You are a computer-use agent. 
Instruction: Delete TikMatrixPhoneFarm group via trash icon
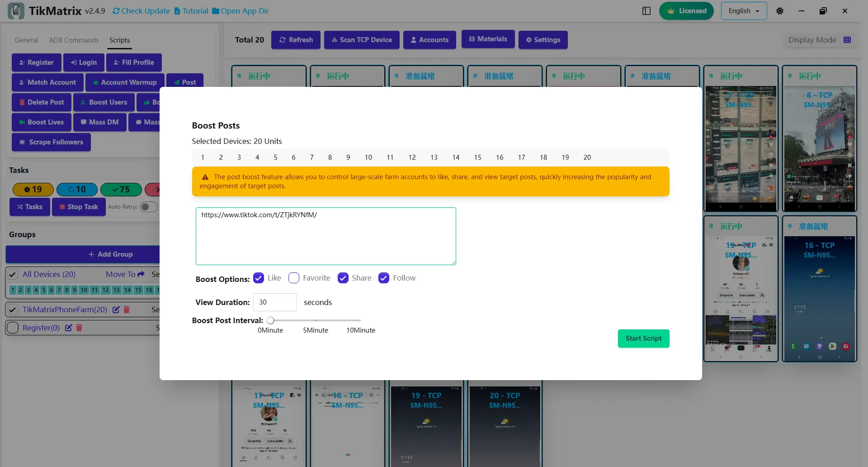tap(127, 310)
